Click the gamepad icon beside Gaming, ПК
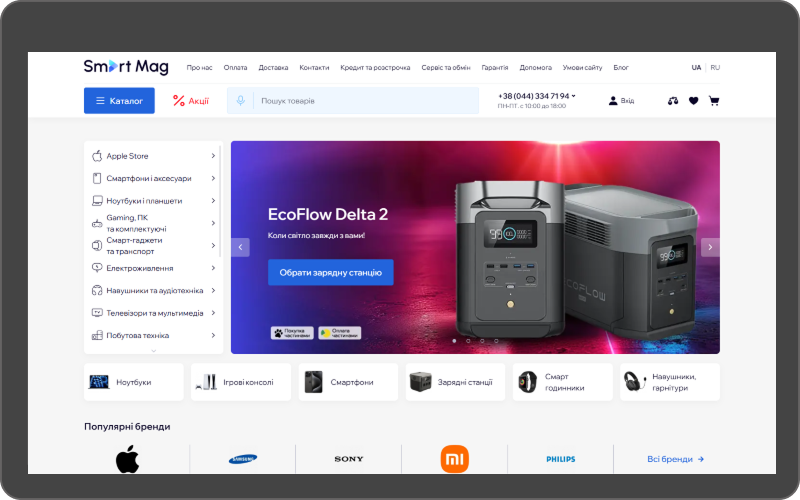Image resolution: width=800 pixels, height=500 pixels. pos(97,223)
